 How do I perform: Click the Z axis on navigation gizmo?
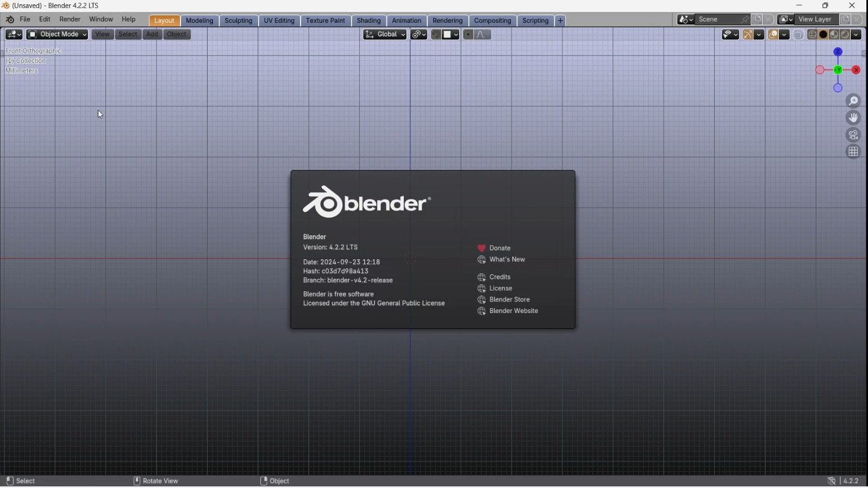pos(838,52)
